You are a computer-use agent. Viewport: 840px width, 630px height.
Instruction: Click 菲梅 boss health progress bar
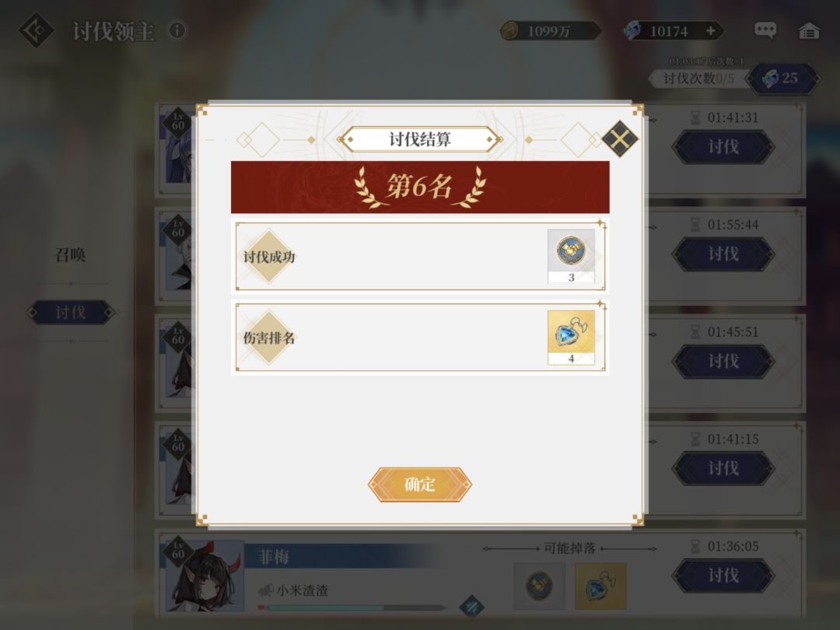tap(356, 607)
